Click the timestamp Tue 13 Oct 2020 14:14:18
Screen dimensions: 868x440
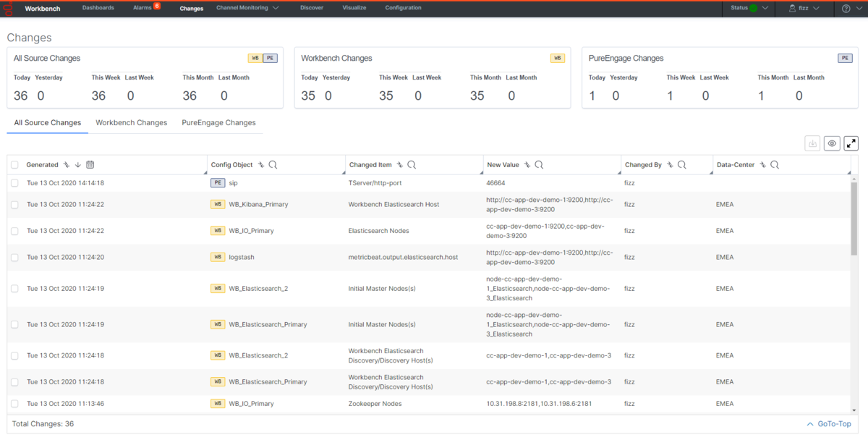(66, 183)
